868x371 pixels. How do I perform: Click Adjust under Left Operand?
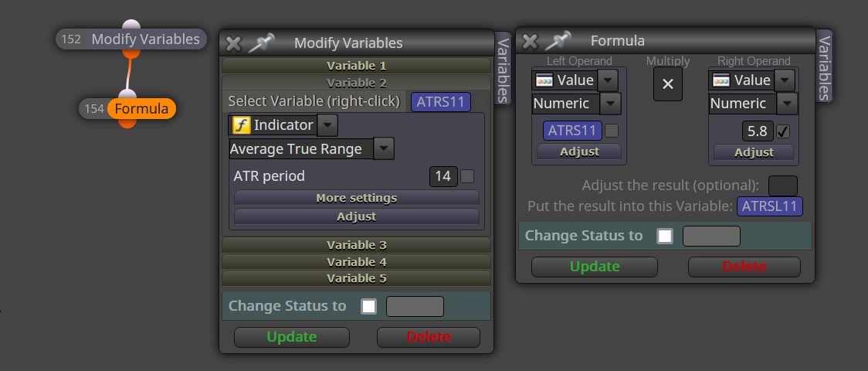[579, 151]
